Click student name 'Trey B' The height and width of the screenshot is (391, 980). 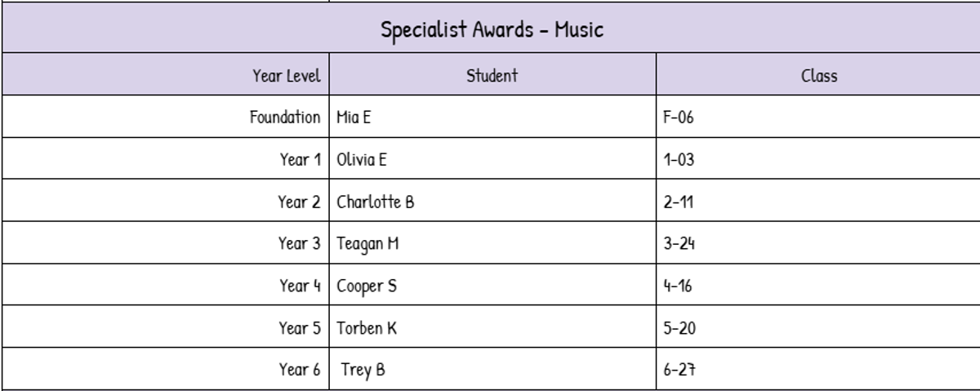tap(363, 370)
